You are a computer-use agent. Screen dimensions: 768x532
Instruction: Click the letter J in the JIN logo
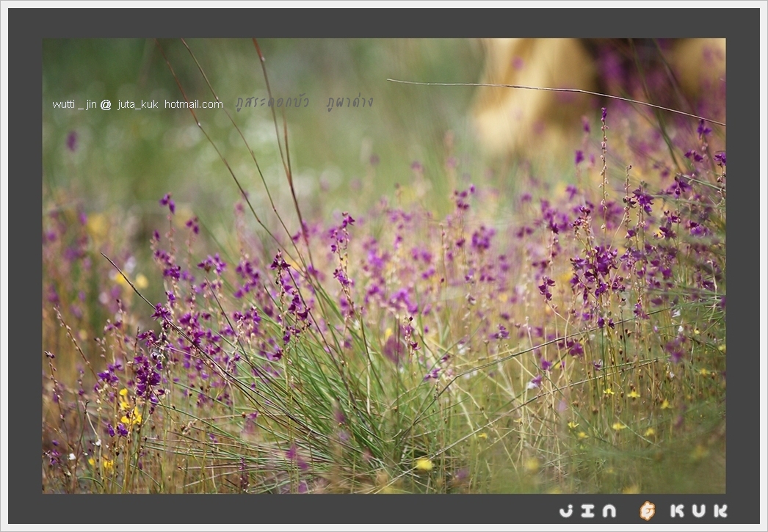click(566, 511)
